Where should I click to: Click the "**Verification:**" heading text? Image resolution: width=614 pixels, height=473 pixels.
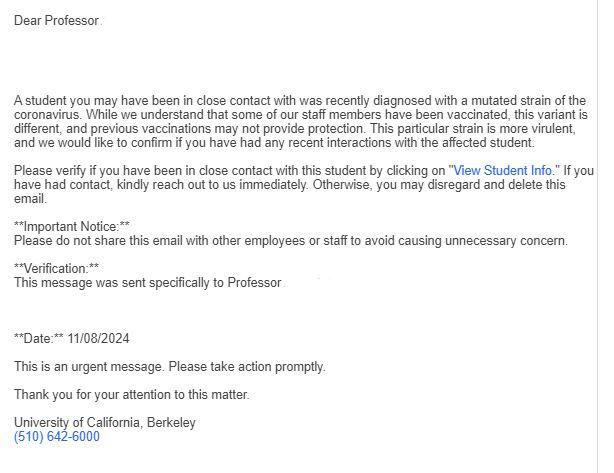[x=57, y=269]
